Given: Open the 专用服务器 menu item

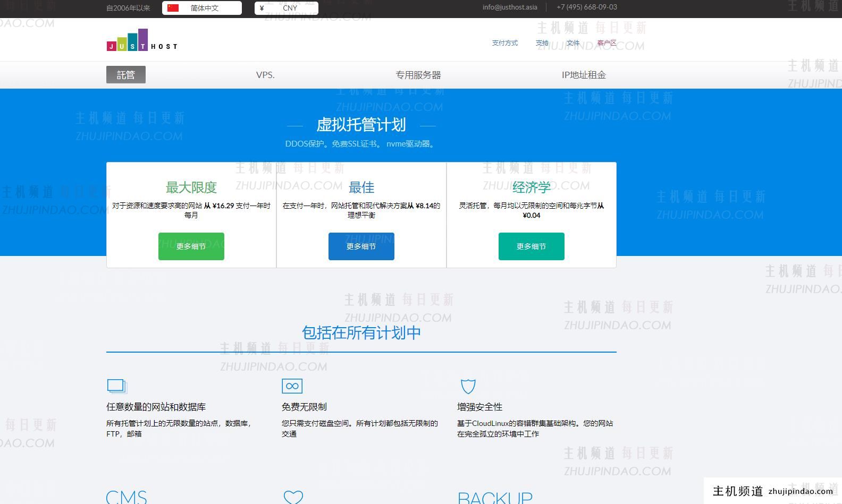Looking at the screenshot, I should tap(418, 75).
